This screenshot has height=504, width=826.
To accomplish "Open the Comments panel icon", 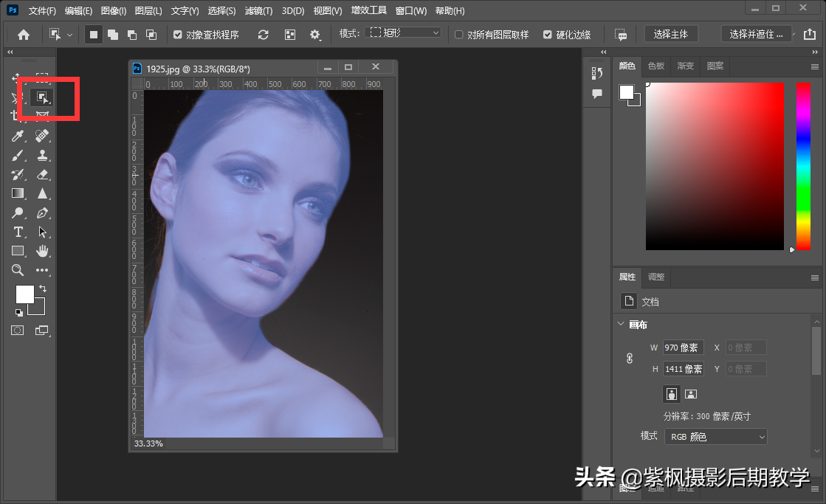I will point(597,94).
